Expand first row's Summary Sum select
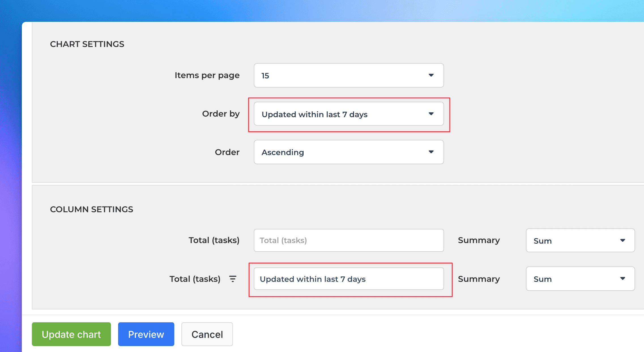This screenshot has height=352, width=644. point(575,241)
